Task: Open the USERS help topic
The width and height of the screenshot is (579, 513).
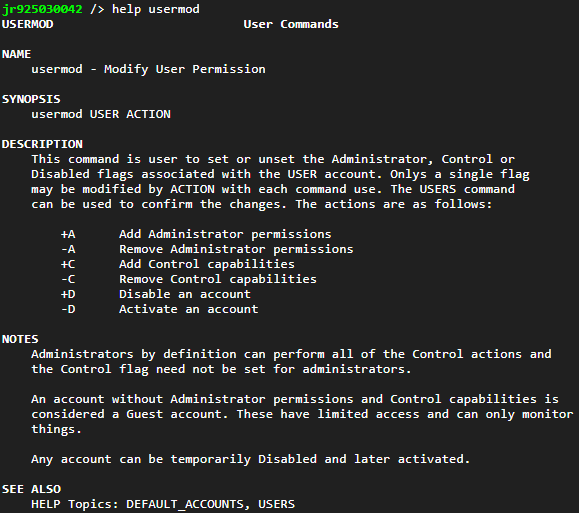Action: pyautogui.click(x=277, y=504)
